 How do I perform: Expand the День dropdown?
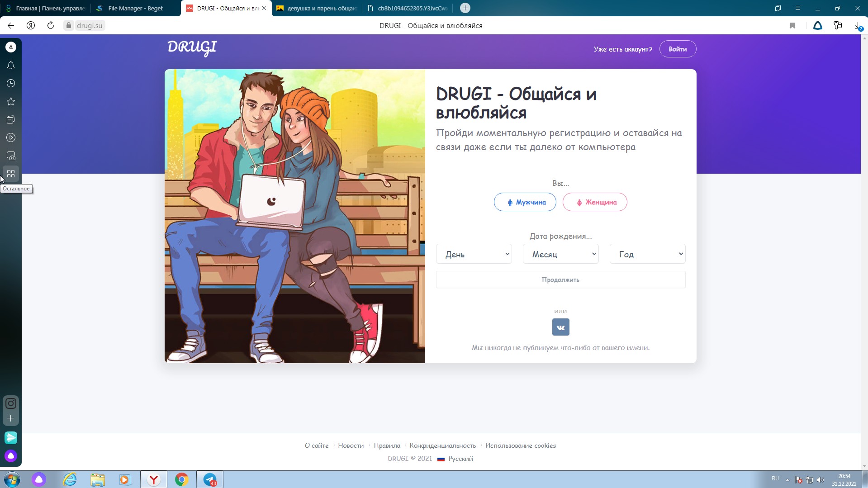474,254
